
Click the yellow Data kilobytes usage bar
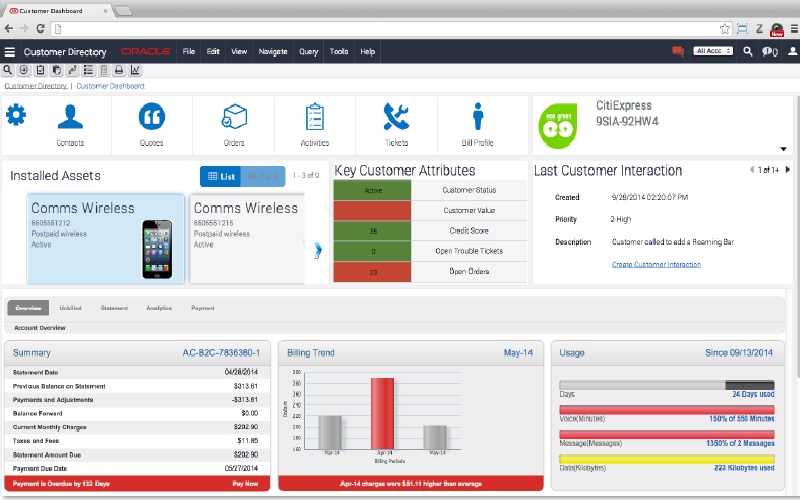click(x=667, y=459)
